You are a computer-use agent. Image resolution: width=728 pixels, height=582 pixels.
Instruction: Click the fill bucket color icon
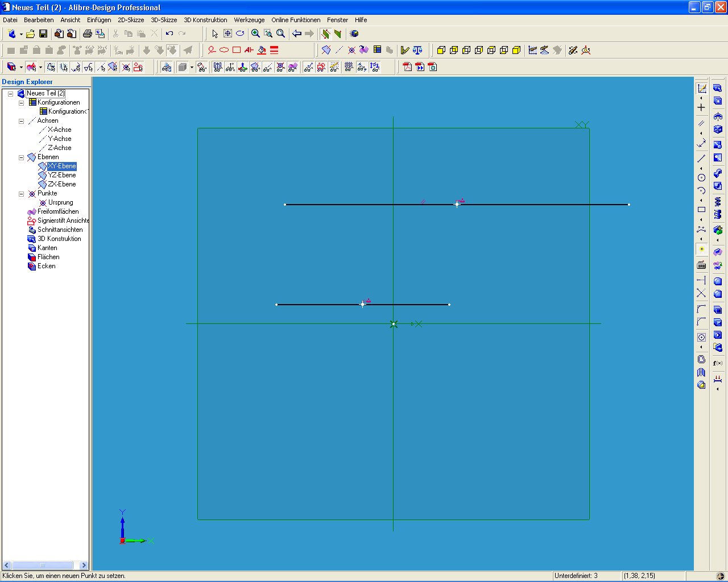(262, 51)
